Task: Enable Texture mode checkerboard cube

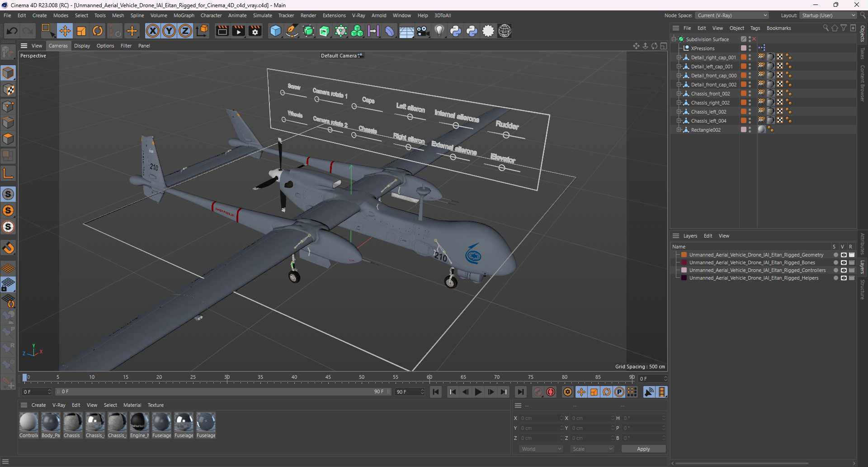Action: [x=8, y=90]
